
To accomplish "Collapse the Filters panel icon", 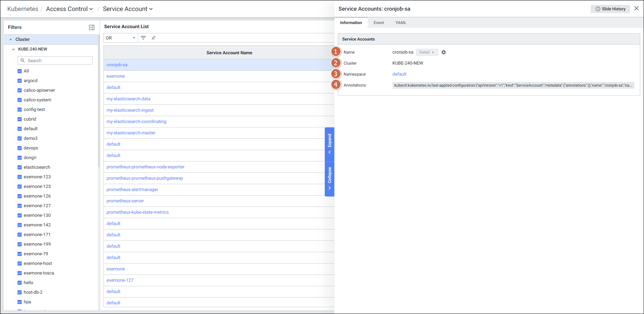I will click(92, 27).
